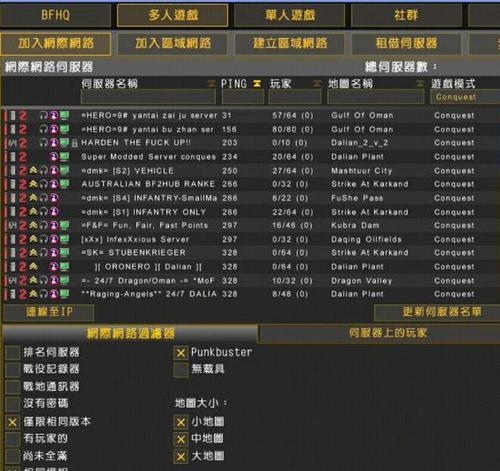Open the BFHQ tab

pos(55,15)
